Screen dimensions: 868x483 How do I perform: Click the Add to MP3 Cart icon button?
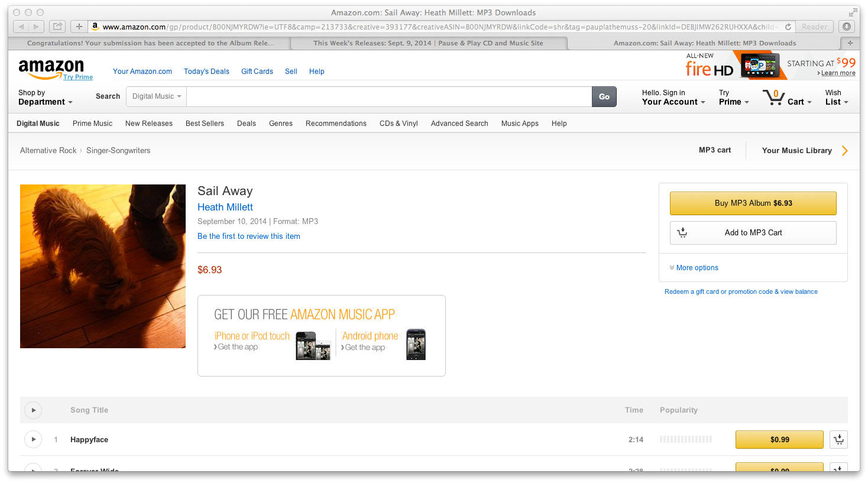(x=682, y=233)
